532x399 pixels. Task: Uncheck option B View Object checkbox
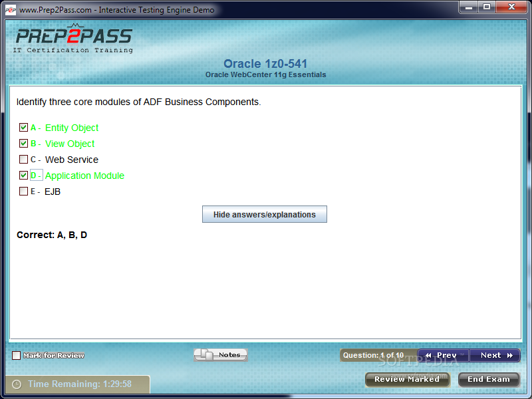point(23,144)
